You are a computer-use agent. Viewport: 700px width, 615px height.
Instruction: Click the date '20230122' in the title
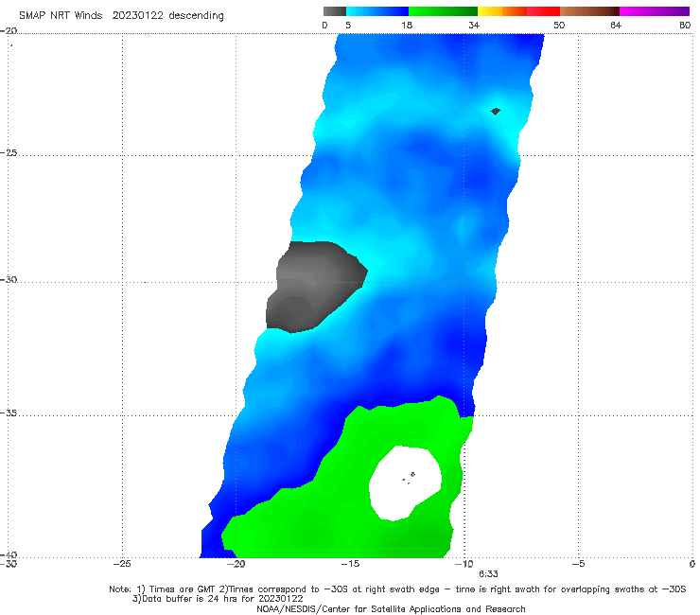[137, 16]
